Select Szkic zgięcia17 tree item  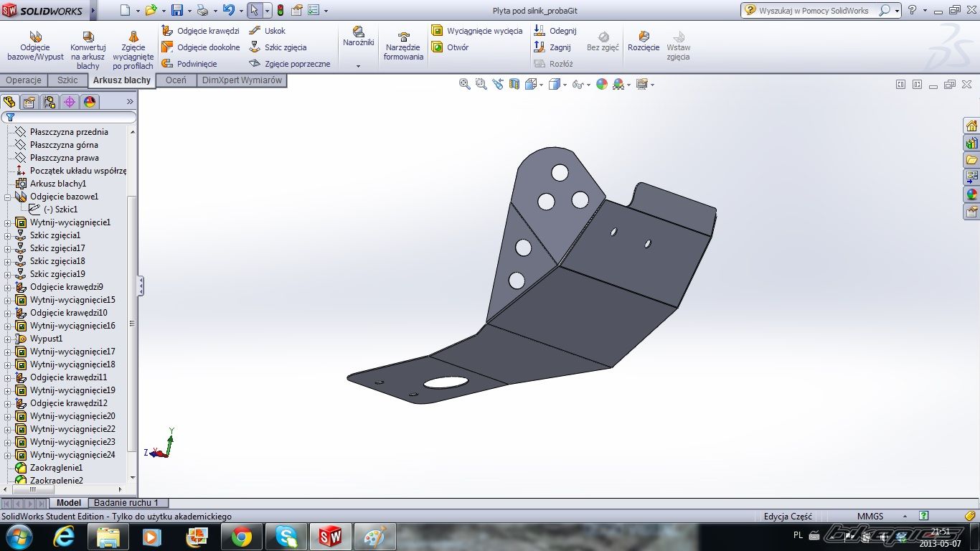click(57, 248)
